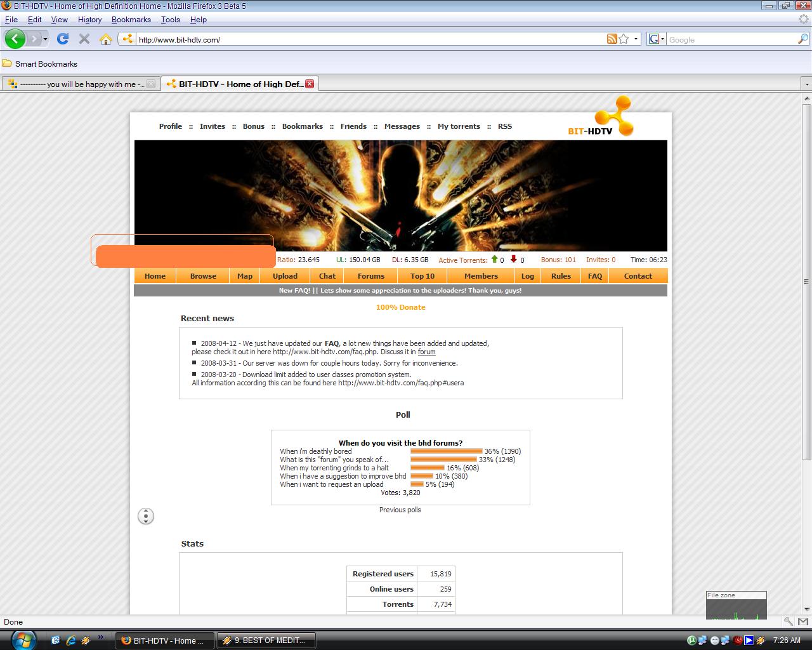Viewport: 812px width, 650px height.
Task: Open the bold FAQ link in recent news
Action: click(x=332, y=343)
